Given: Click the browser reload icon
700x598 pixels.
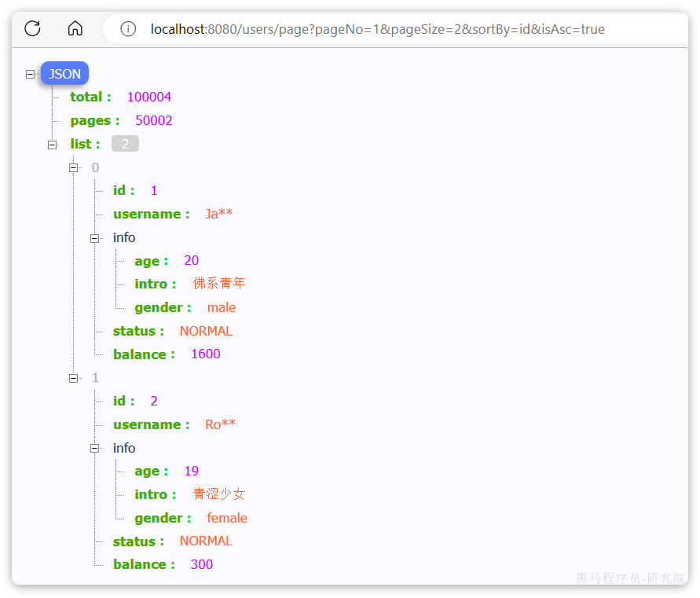Looking at the screenshot, I should [32, 29].
